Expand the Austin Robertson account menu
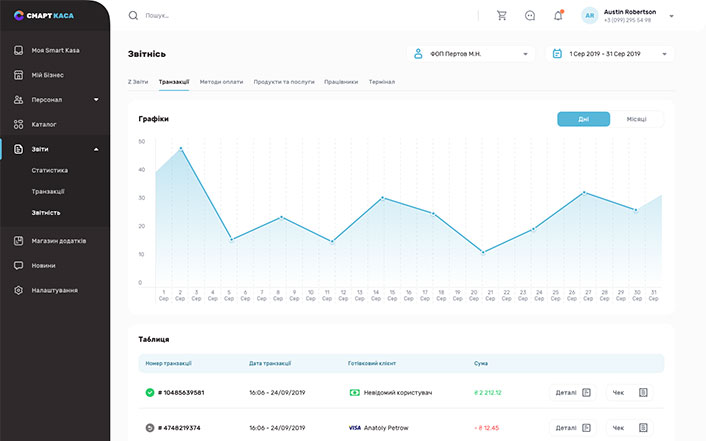Image resolution: width=706 pixels, height=441 pixels. point(671,16)
